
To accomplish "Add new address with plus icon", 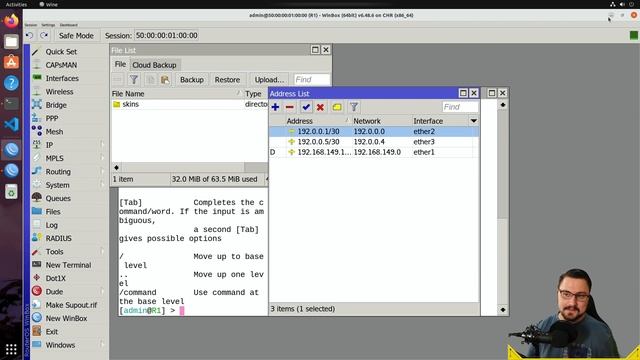I will [x=276, y=107].
